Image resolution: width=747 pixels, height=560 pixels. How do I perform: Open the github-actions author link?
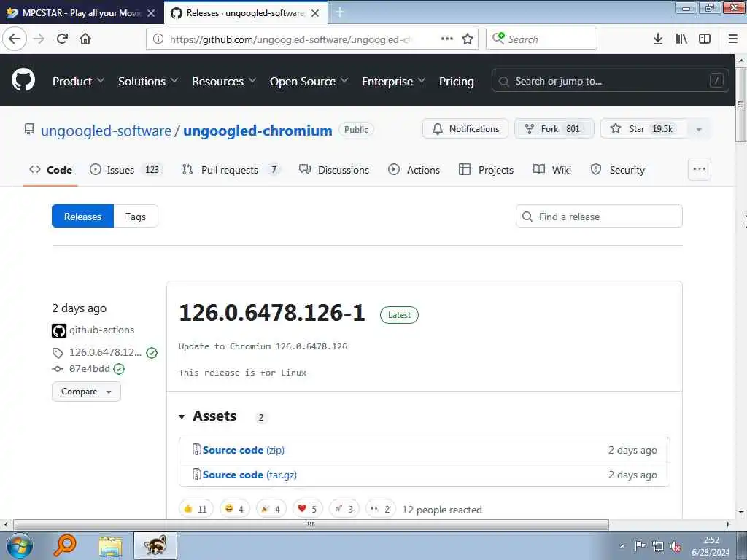[101, 330]
